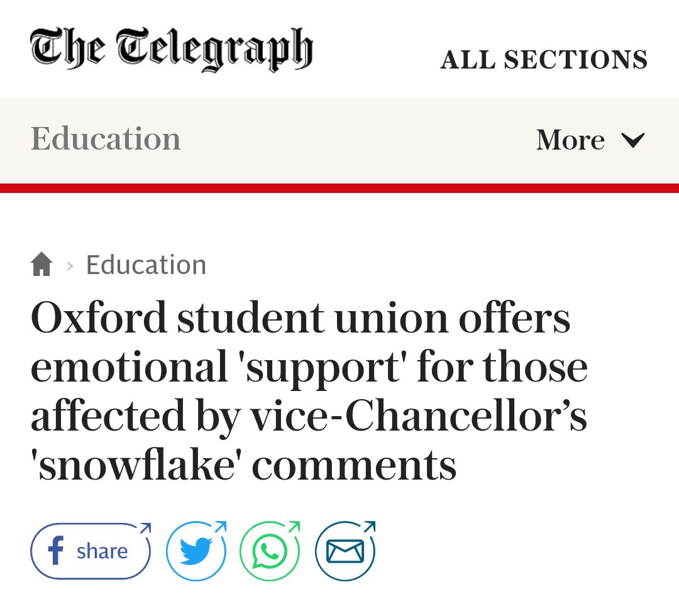Share the article via WhatsApp

(269, 551)
